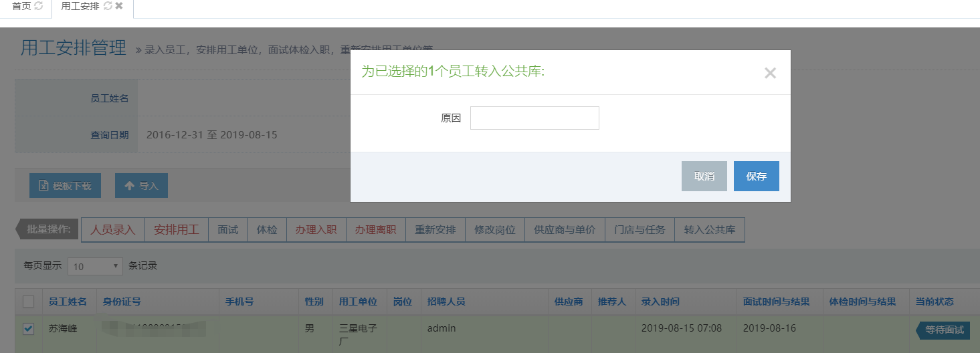Type in the 原因 reason field

click(534, 118)
